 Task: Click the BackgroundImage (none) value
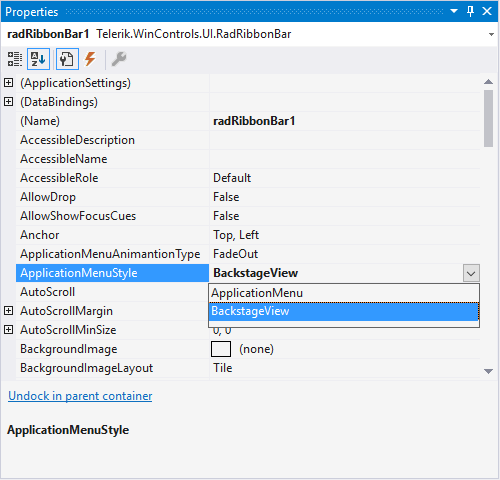256,349
